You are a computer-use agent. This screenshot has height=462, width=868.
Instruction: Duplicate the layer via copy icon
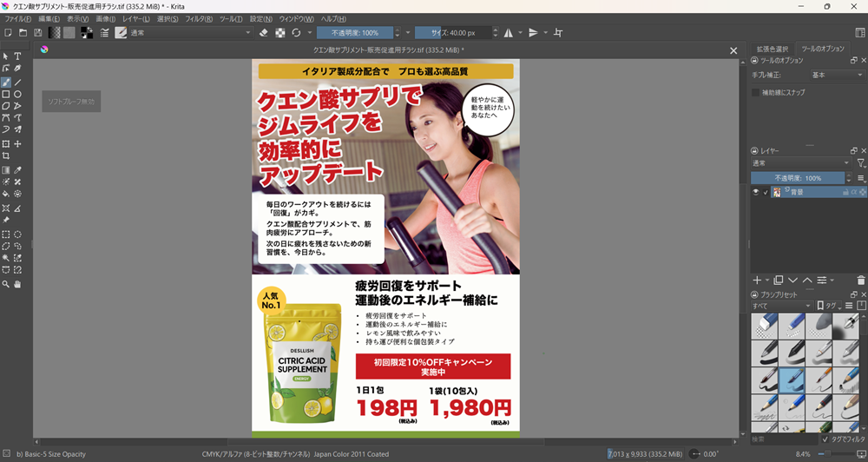[779, 280]
